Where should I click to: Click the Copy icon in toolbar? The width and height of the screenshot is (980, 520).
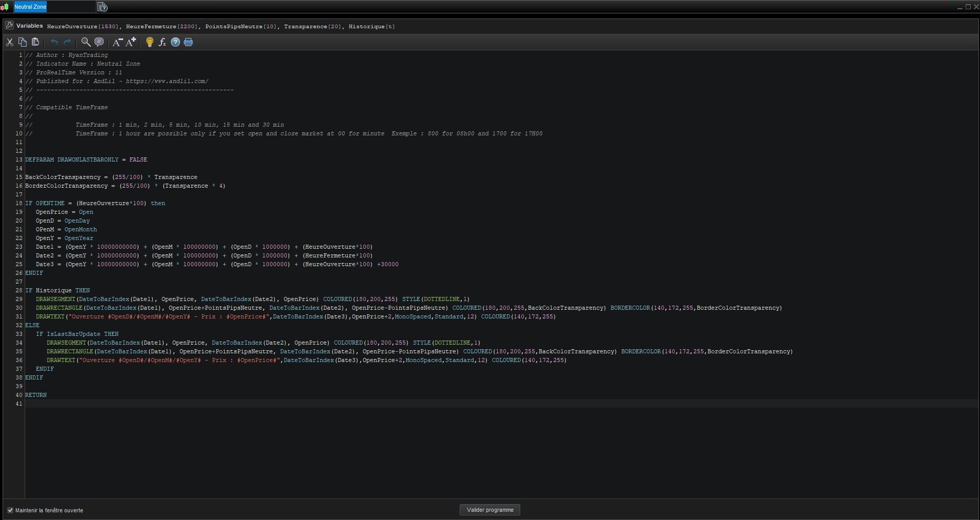(x=23, y=42)
